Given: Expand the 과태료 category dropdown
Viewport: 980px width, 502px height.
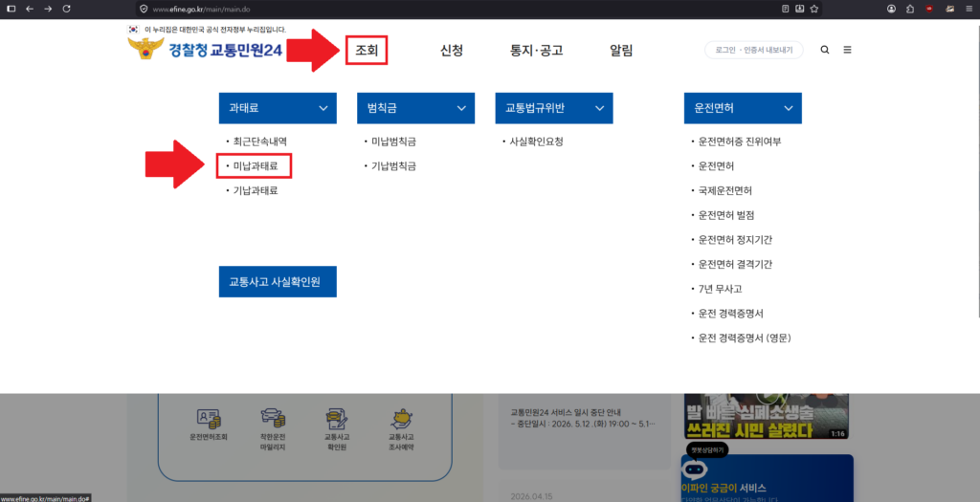Looking at the screenshot, I should pos(278,108).
